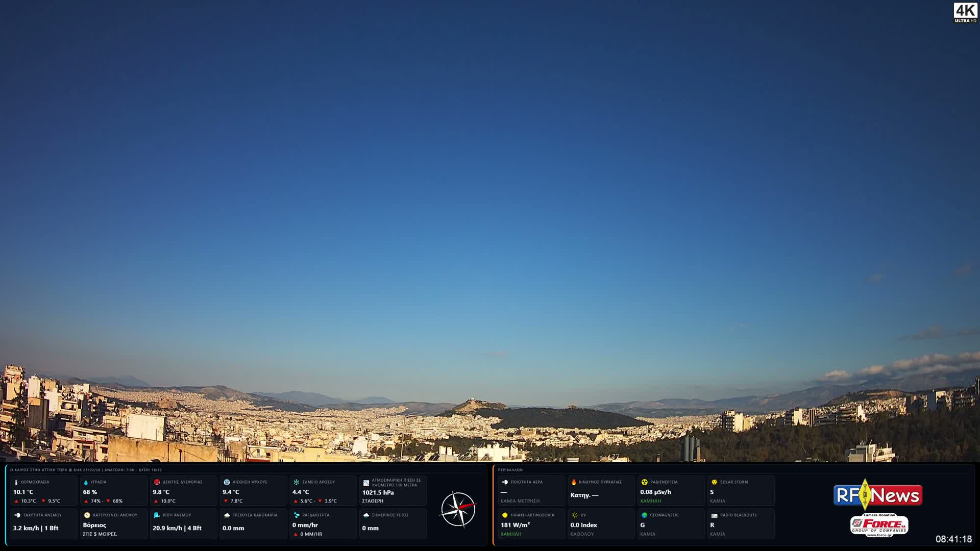Click the RF News logo
Viewport: 980px width, 551px height.
[878, 495]
